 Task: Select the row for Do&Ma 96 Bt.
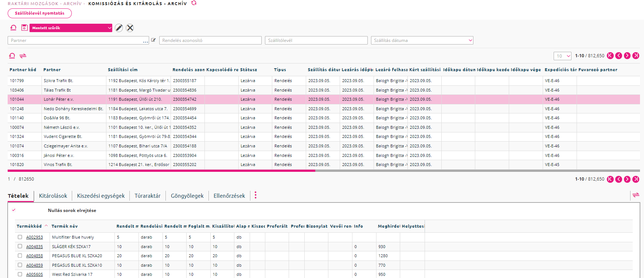click(x=324, y=118)
